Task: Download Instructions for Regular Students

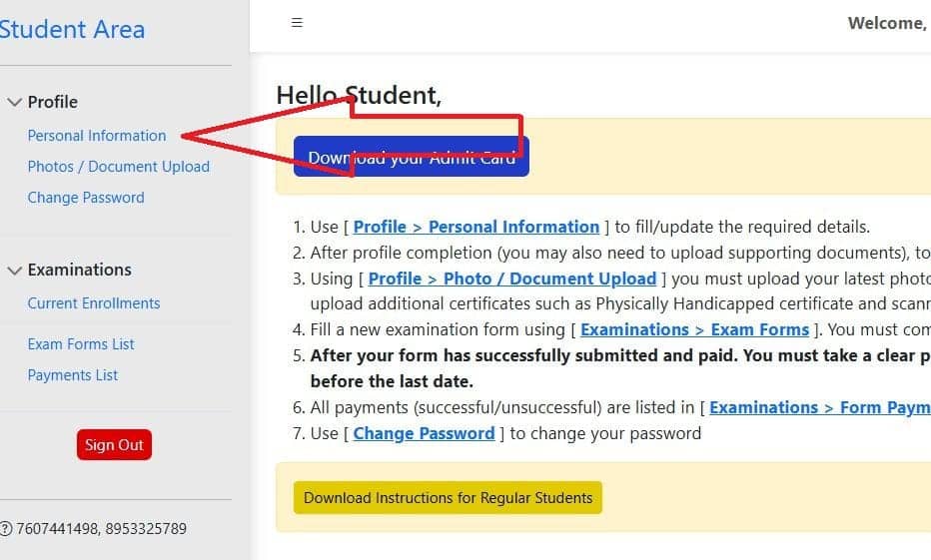Action: (448, 498)
